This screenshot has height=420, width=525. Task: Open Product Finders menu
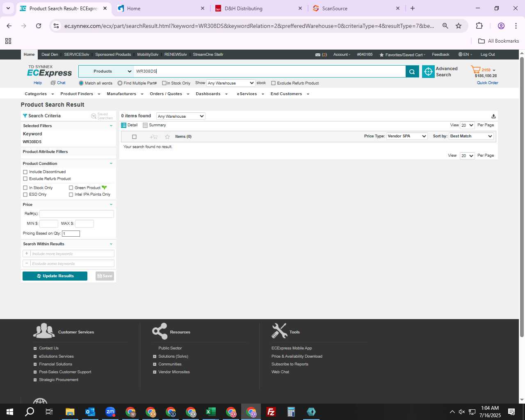coord(80,94)
